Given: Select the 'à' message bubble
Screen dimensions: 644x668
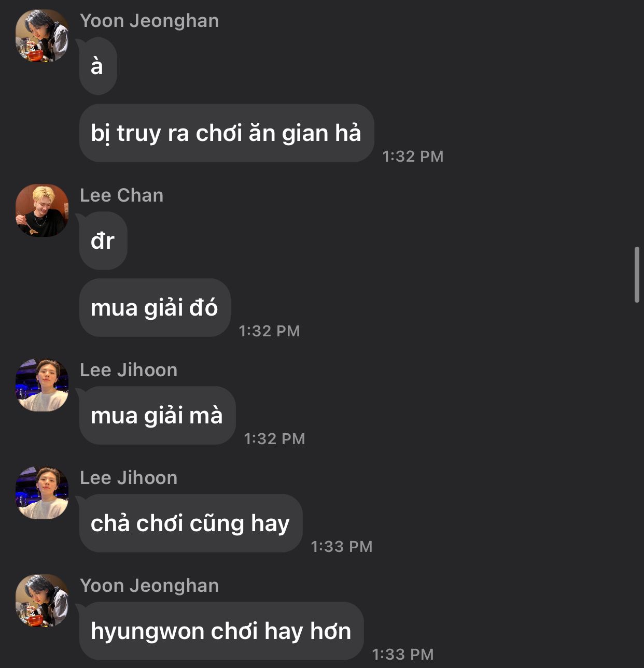Looking at the screenshot, I should tap(98, 66).
